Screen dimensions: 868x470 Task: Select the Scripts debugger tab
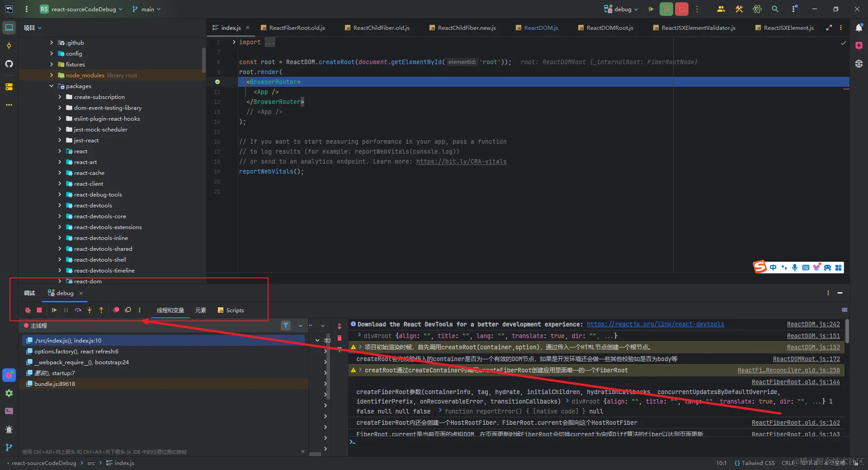click(231, 310)
